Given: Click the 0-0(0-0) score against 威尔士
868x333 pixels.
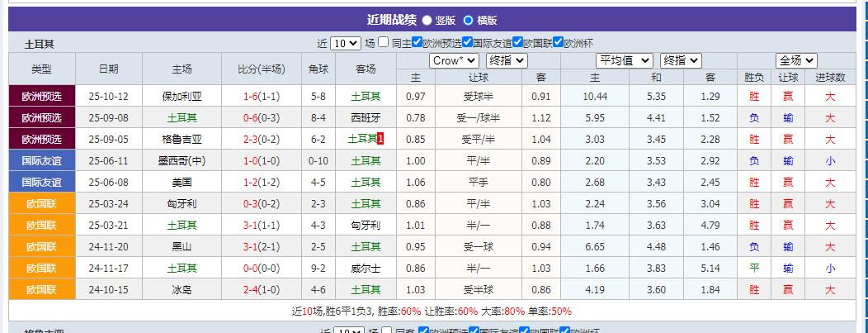Looking at the screenshot, I should [x=261, y=268].
